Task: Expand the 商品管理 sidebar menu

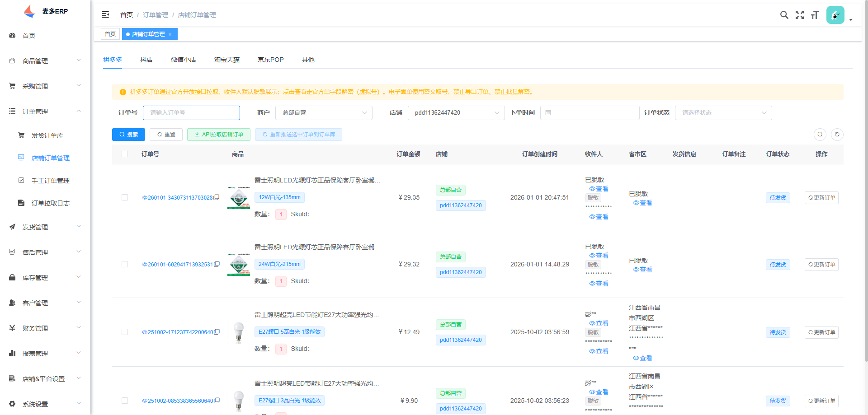Action: point(45,61)
